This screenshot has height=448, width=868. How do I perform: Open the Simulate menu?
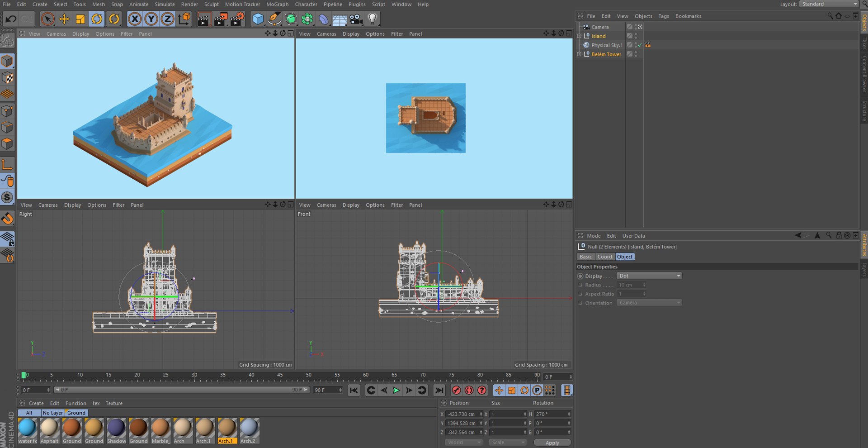(x=165, y=4)
